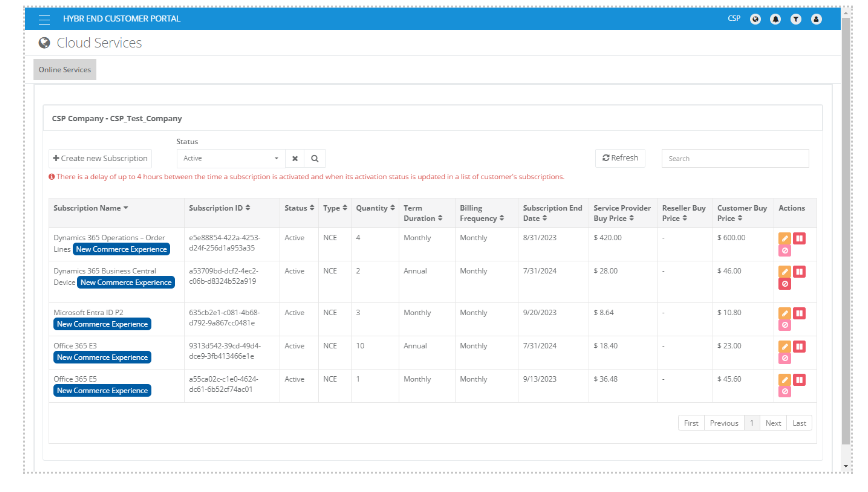Select the Office 365 E5 subscription name
Image resolution: width=868 pixels, height=492 pixels.
(75, 379)
